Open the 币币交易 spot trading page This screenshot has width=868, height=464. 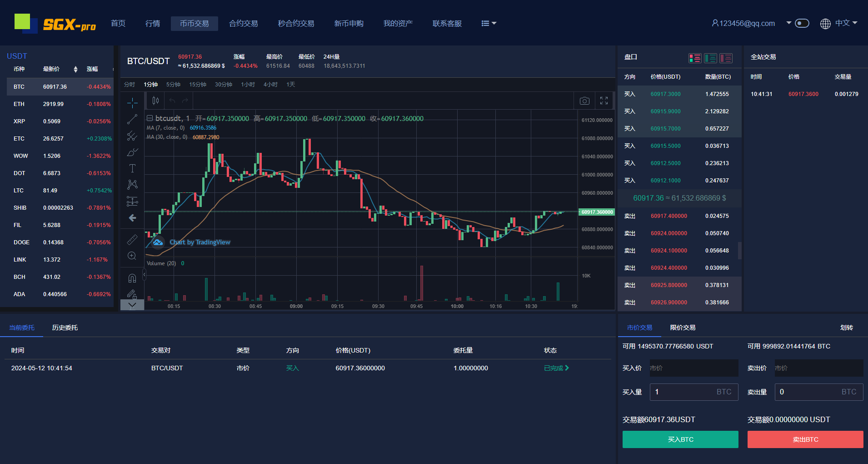pyautogui.click(x=195, y=24)
